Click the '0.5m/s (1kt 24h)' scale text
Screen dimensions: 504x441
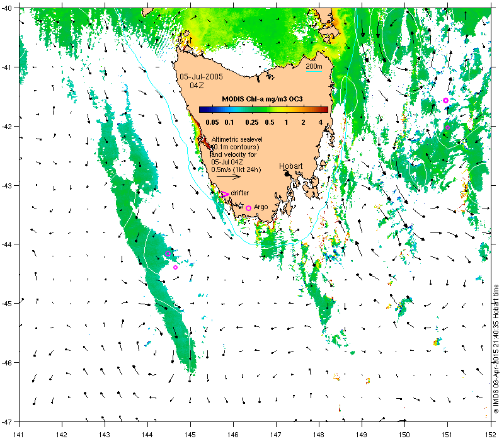coord(236,169)
